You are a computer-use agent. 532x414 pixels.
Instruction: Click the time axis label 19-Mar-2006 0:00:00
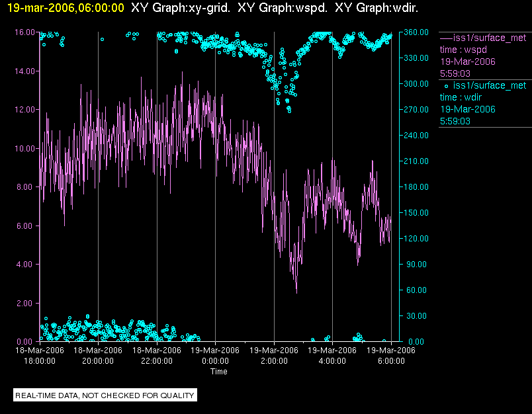(215, 355)
